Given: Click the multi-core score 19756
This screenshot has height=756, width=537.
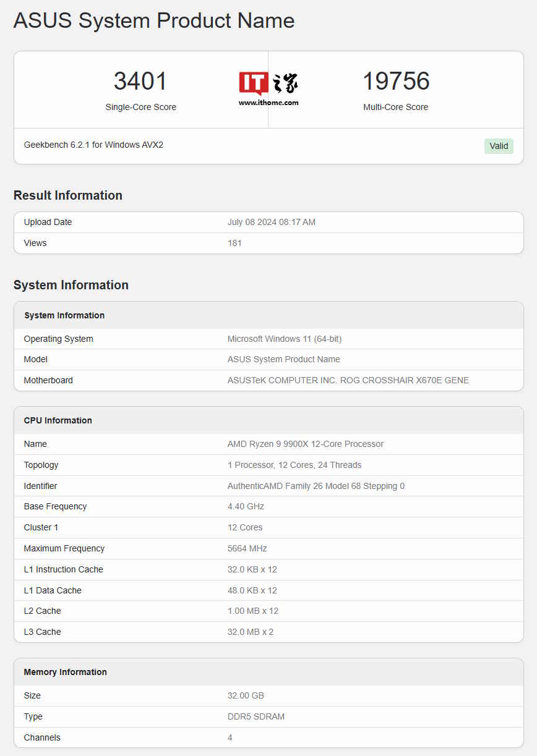Looking at the screenshot, I should click(396, 82).
